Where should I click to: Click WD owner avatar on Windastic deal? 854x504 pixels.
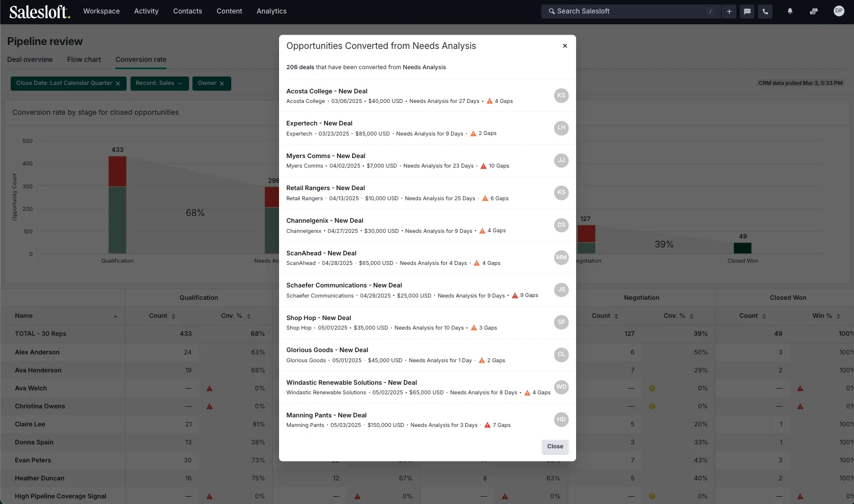561,387
